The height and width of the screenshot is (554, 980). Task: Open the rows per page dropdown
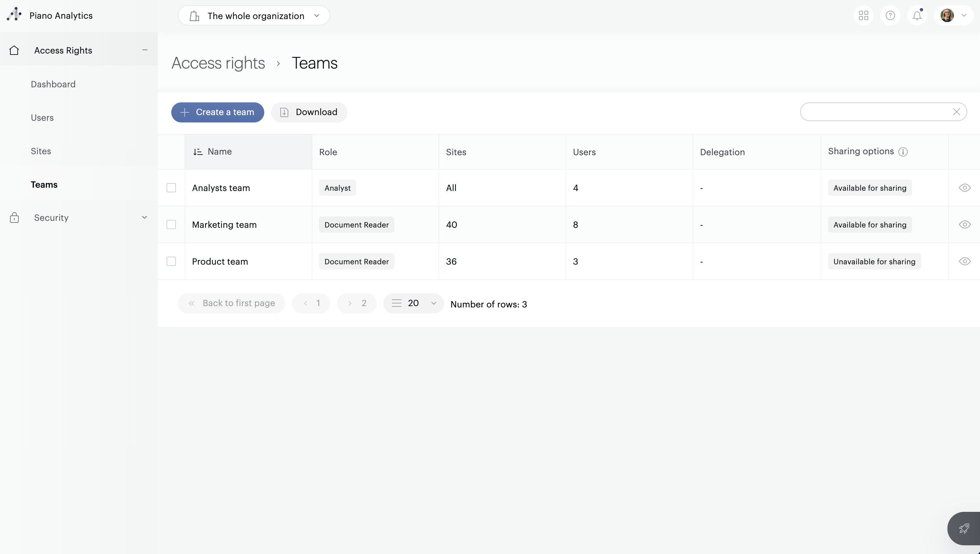pos(413,303)
